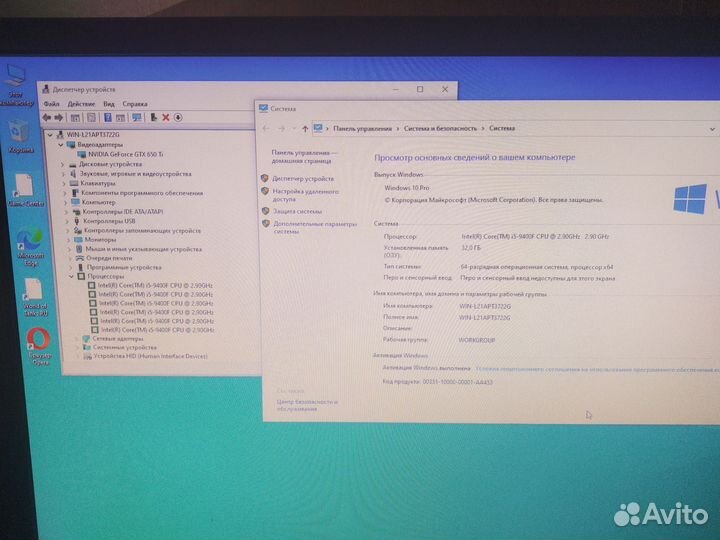Viewport: 720px width, 540px height.
Task: Open the Защита системы link
Action: point(297,211)
